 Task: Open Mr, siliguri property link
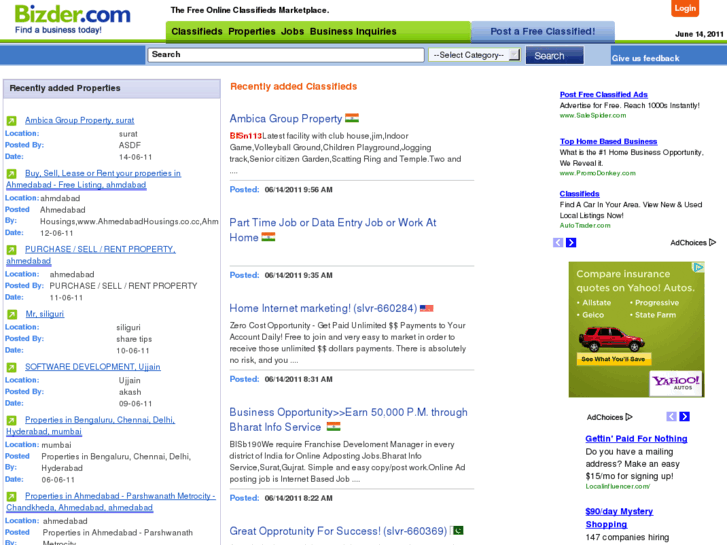45,314
